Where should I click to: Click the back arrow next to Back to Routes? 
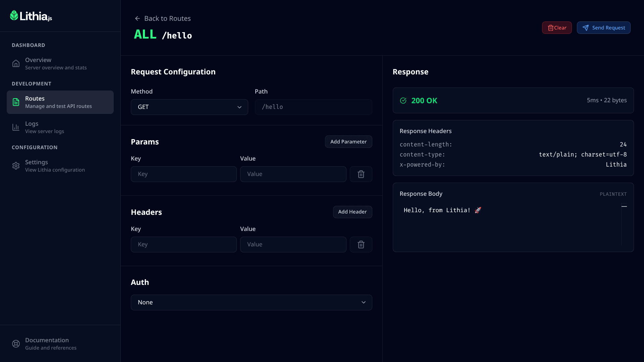137,18
